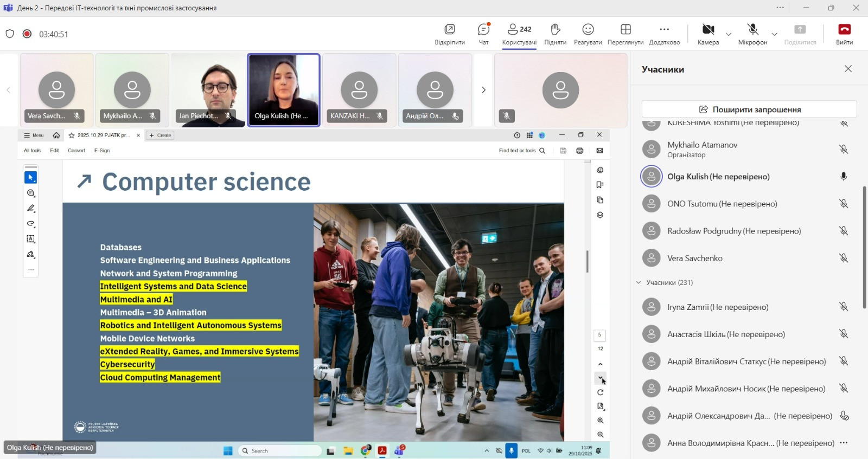Viewport: 868px width, 459px height.
Task: Open More actions in meeting toolbar
Action: click(x=664, y=34)
